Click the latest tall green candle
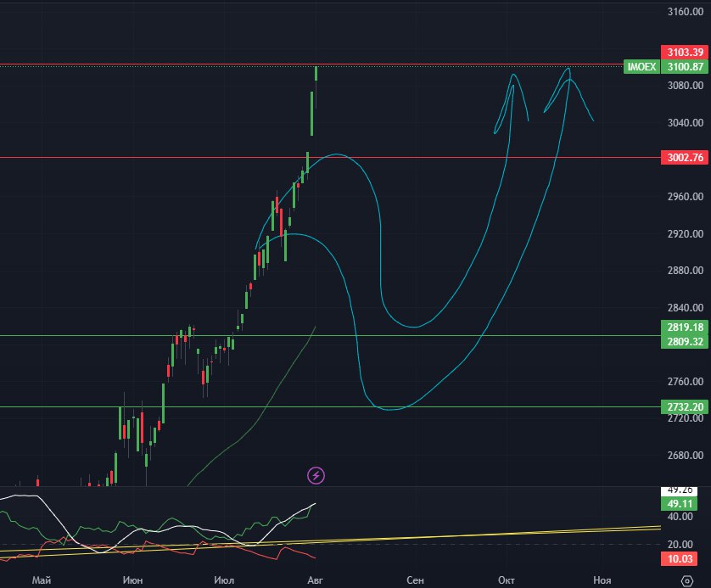711x588 pixels. pos(316,73)
